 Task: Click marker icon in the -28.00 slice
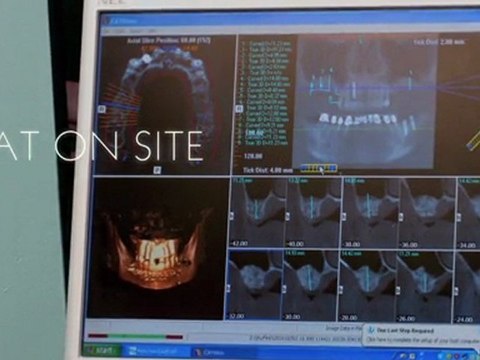[x=341, y=290]
